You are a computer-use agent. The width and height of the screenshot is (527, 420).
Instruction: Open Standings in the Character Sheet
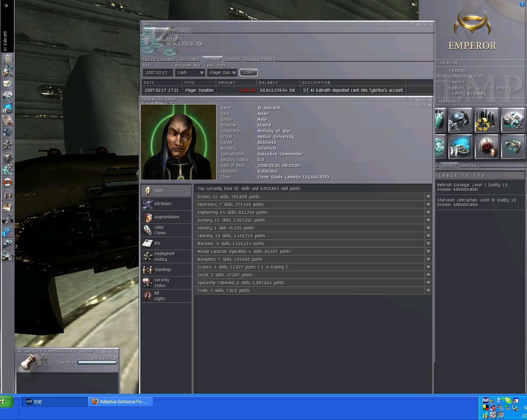point(166,270)
